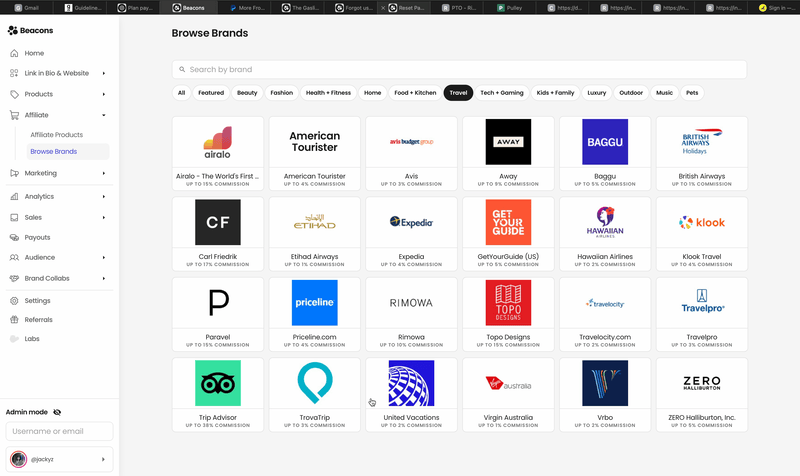Open the @jackyz account menu arrow
The width and height of the screenshot is (800, 476).
click(x=103, y=459)
